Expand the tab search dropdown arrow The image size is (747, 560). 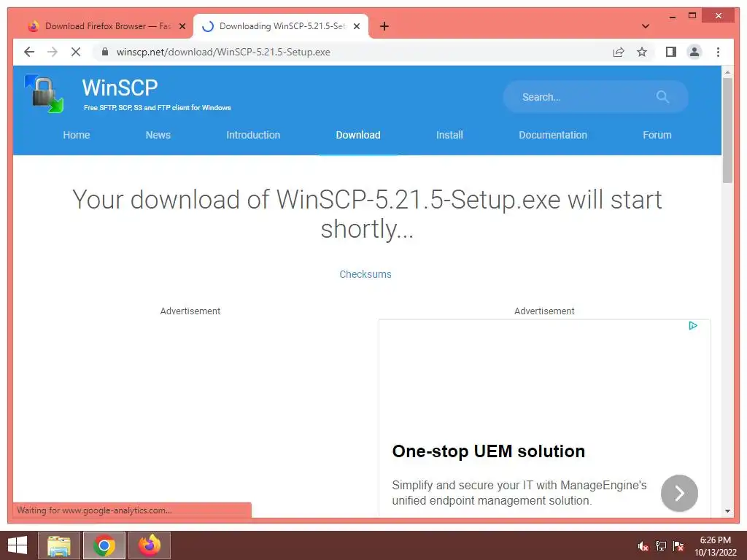pyautogui.click(x=645, y=26)
